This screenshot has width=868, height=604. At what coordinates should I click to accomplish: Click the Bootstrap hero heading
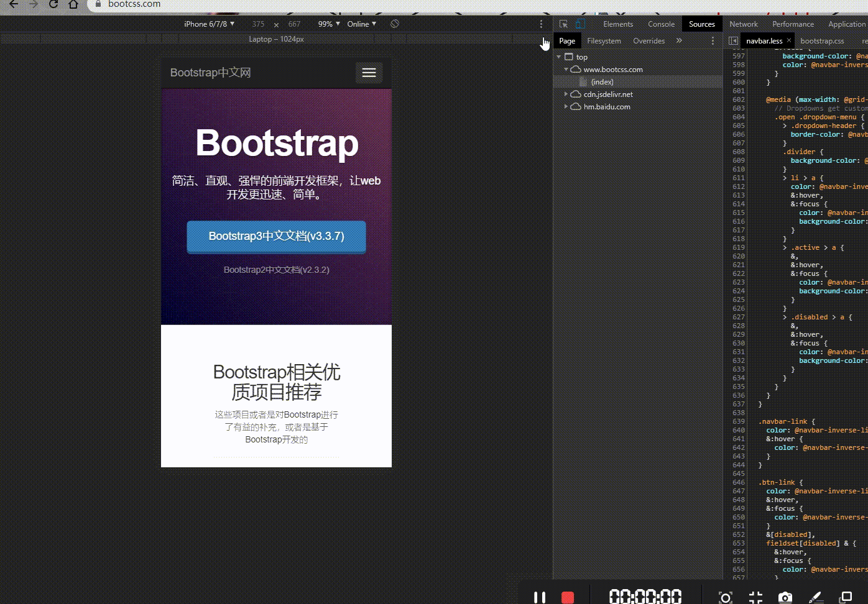point(277,143)
